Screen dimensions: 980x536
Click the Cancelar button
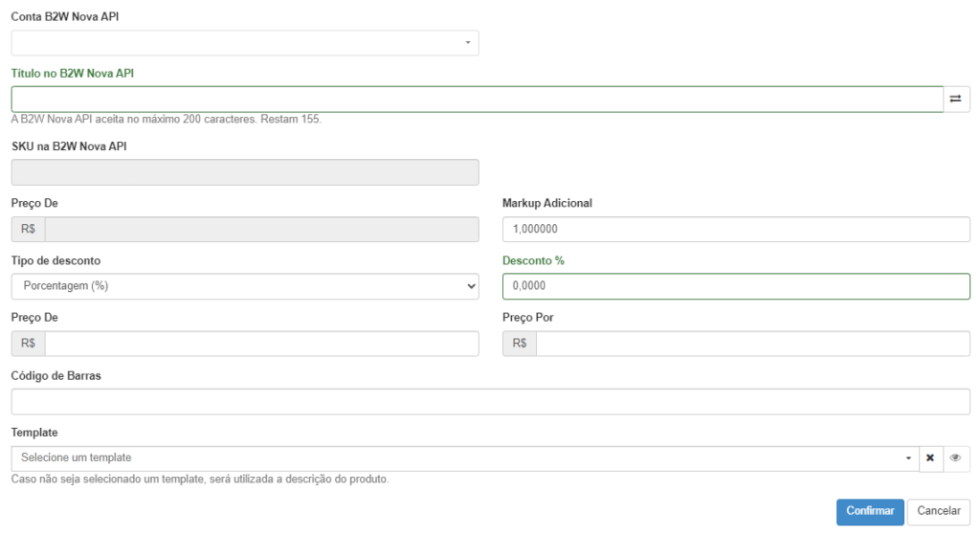(x=939, y=512)
